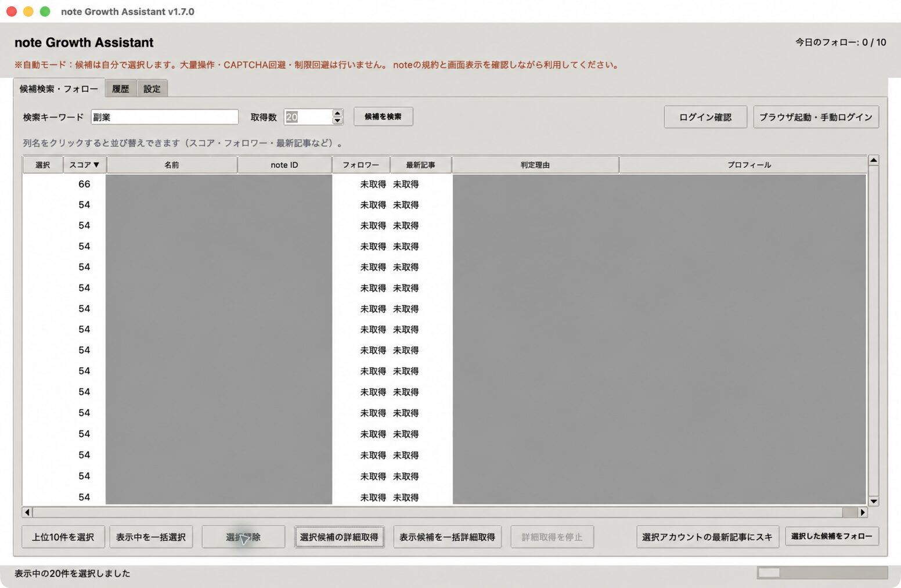This screenshot has width=901, height=588.
Task: Switch to the 履歴 tab
Action: coord(121,89)
